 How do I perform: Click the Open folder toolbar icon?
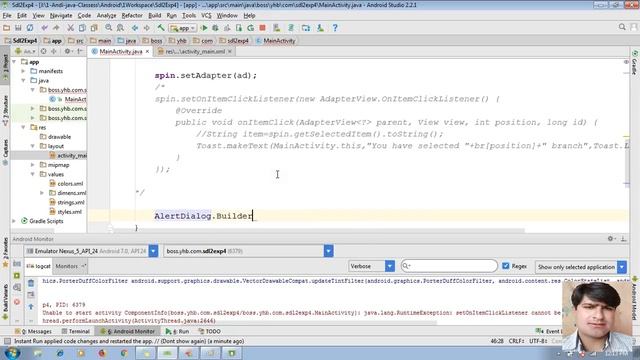(x=7, y=28)
